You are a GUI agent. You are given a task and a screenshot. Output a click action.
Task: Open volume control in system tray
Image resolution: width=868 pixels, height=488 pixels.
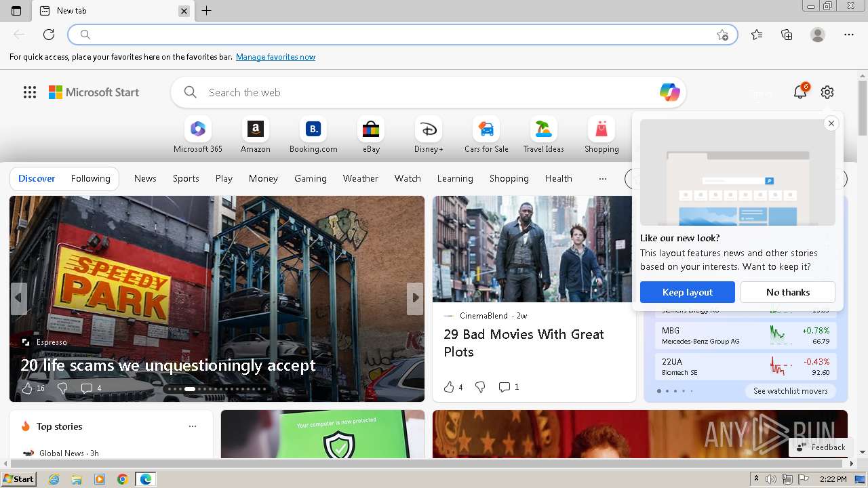tap(771, 479)
